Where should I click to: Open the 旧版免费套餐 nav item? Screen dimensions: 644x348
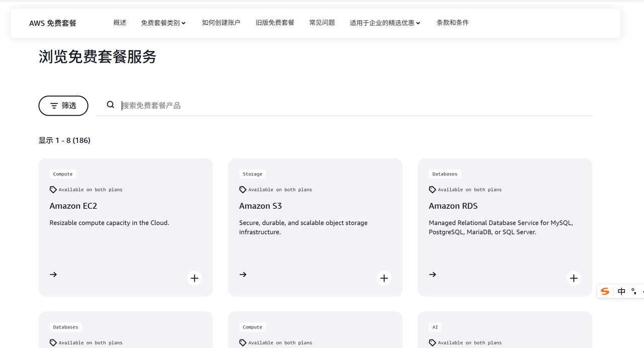[275, 23]
